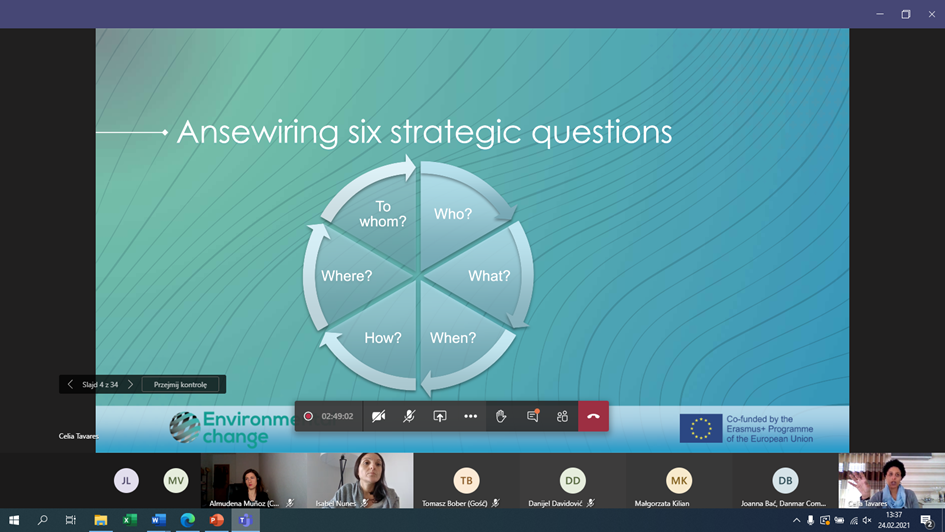Viewport: 945px width, 532px height.
Task: Advance to the next slide
Action: click(130, 384)
